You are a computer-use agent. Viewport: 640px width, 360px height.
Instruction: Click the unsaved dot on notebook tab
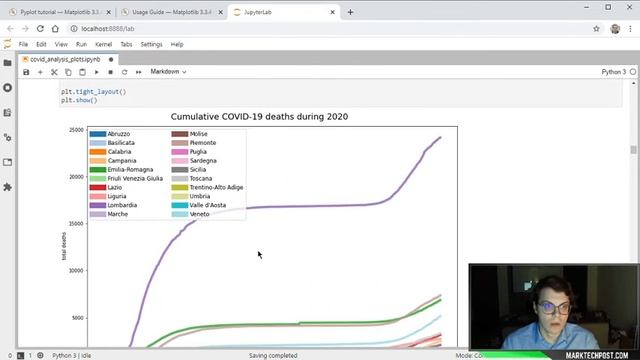click(111, 59)
